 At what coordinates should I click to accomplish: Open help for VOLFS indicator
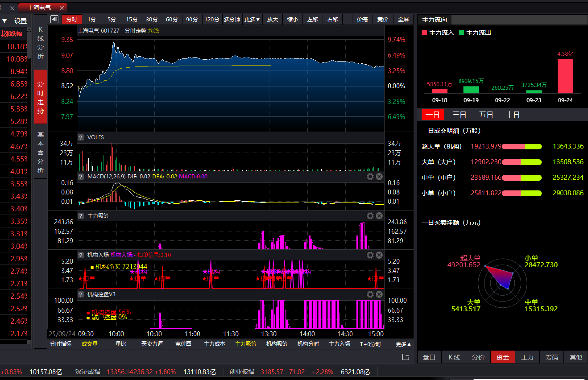pos(81,137)
